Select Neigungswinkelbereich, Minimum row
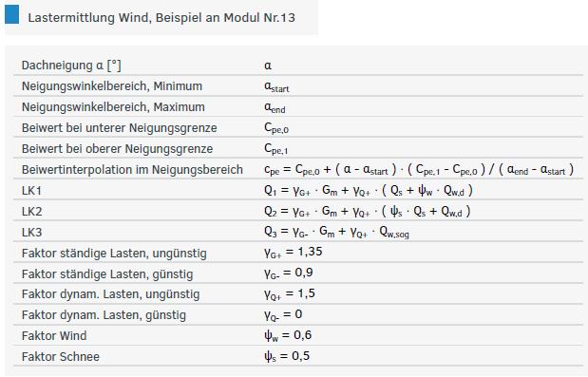 pos(298,85)
